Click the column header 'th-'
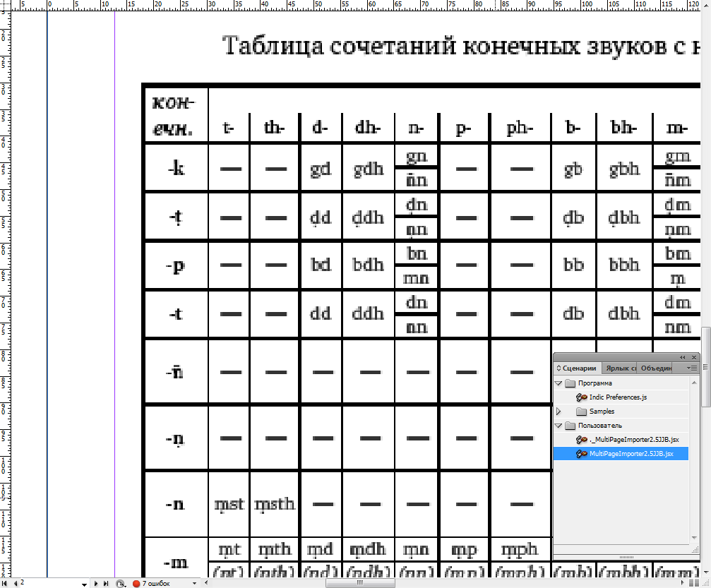 [275, 128]
